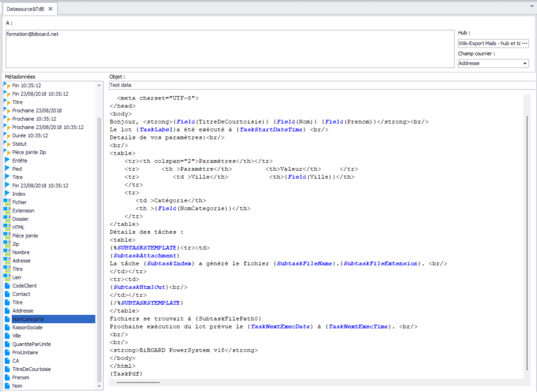537x392 pixels.
Task: Click the document icon next to 'PrixUnitaire'
Action: pyautogui.click(x=7, y=352)
